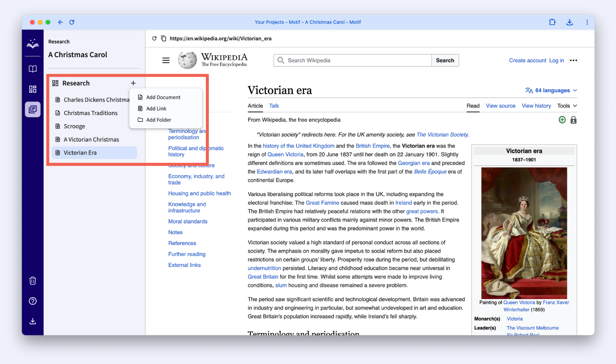Select the Research notes icon in sidebar

coord(33,109)
